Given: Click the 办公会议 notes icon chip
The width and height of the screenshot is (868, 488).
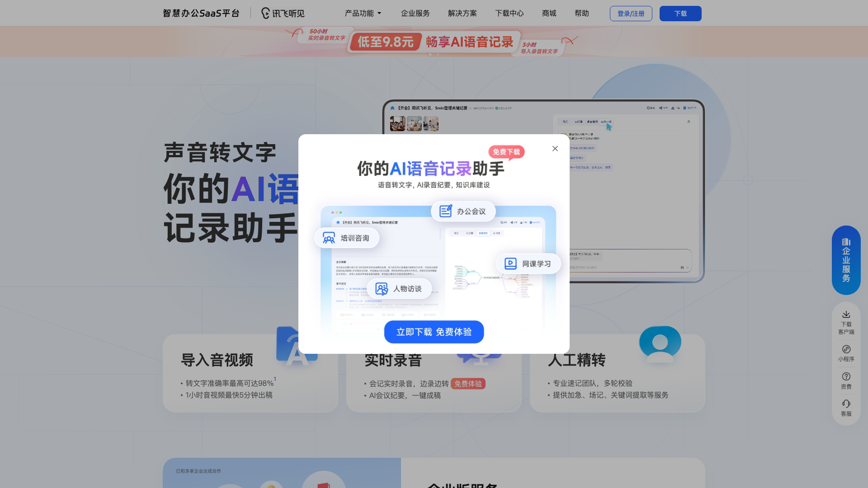Looking at the screenshot, I should tap(463, 211).
